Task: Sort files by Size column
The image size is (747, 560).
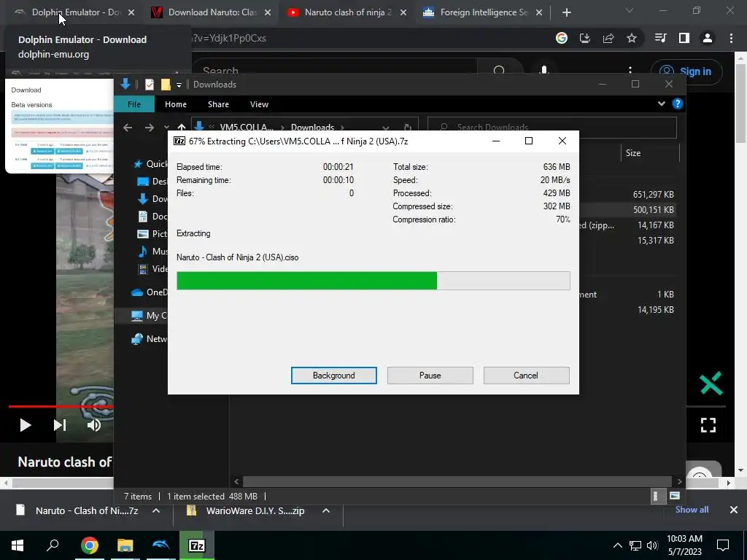Action: pyautogui.click(x=650, y=153)
